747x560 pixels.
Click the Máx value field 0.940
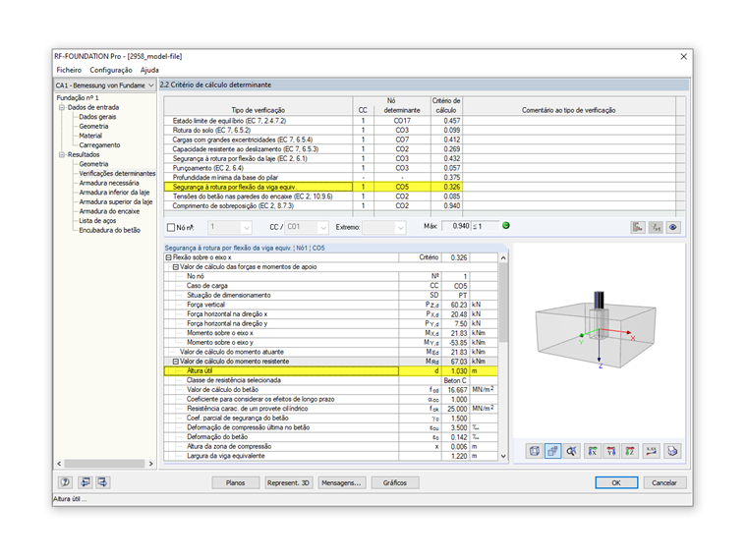pyautogui.click(x=456, y=226)
